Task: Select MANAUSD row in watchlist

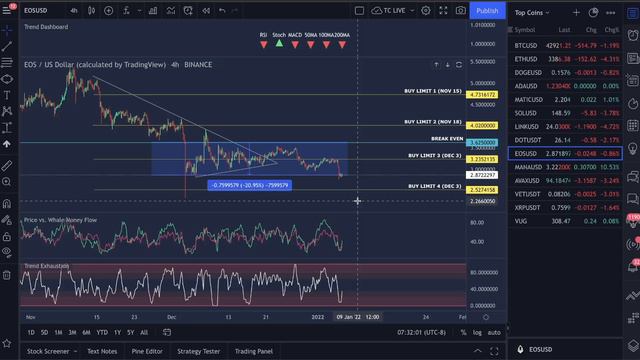Action: pos(565,167)
